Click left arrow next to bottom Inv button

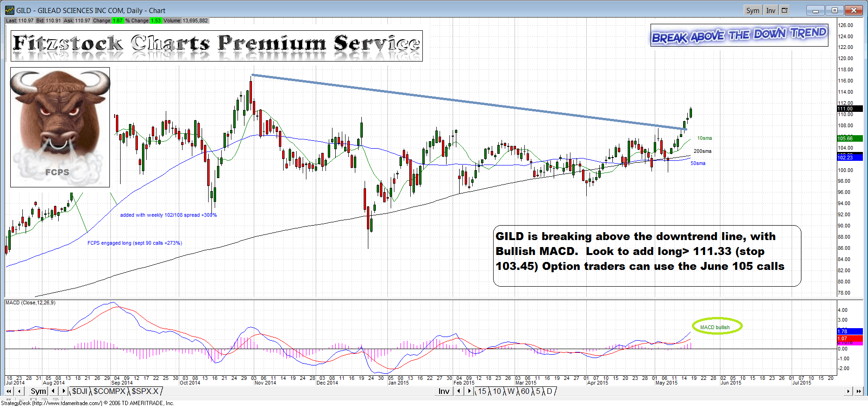tap(459, 392)
